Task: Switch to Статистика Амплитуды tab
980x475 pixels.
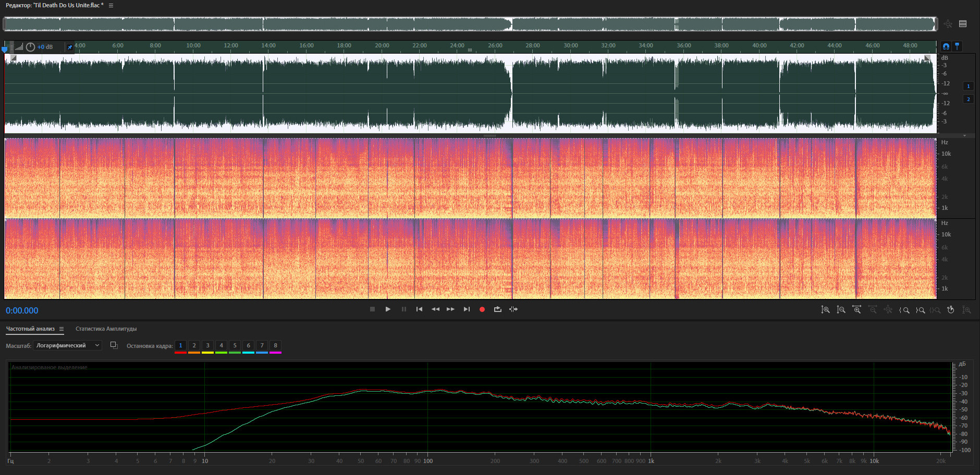Action: (106, 329)
